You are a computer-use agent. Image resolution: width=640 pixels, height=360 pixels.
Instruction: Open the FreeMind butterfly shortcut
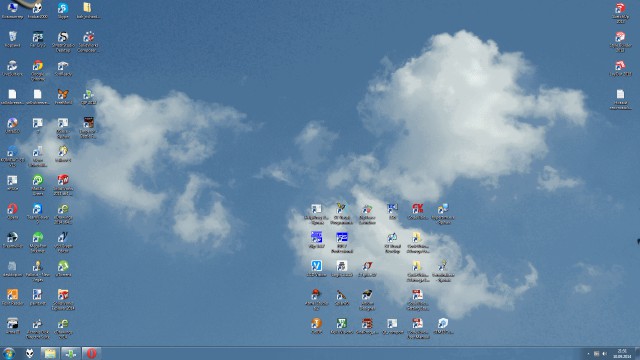tap(63, 96)
